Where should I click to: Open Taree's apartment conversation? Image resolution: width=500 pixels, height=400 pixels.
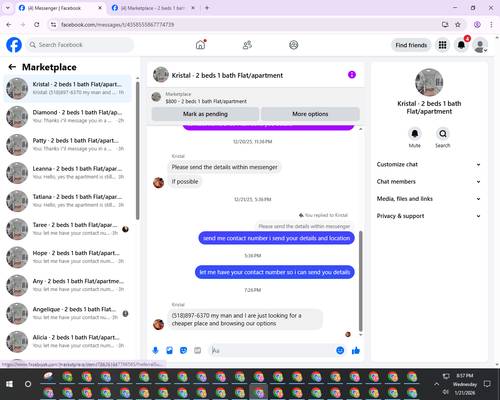coord(67,229)
